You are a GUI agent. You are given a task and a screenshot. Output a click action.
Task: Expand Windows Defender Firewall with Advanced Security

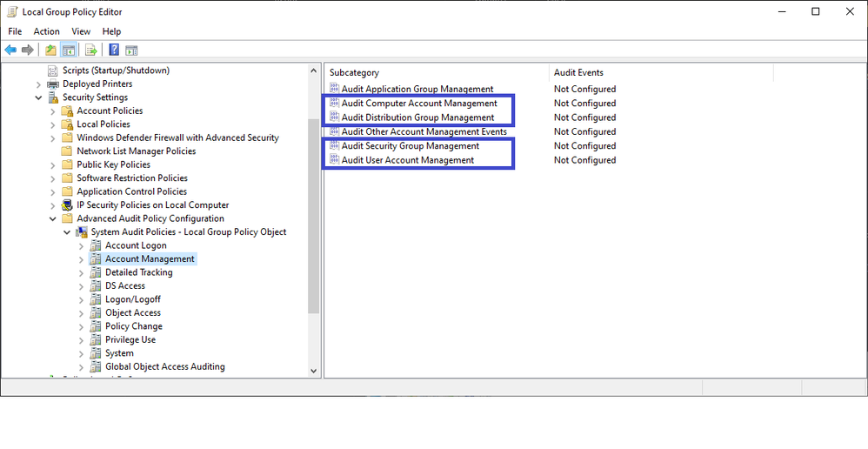click(52, 137)
